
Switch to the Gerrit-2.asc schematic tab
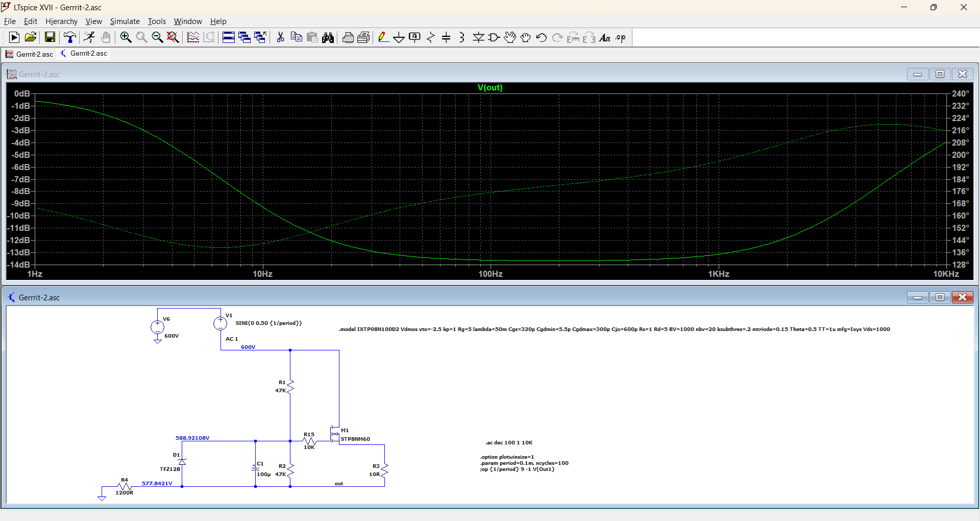[x=84, y=54]
